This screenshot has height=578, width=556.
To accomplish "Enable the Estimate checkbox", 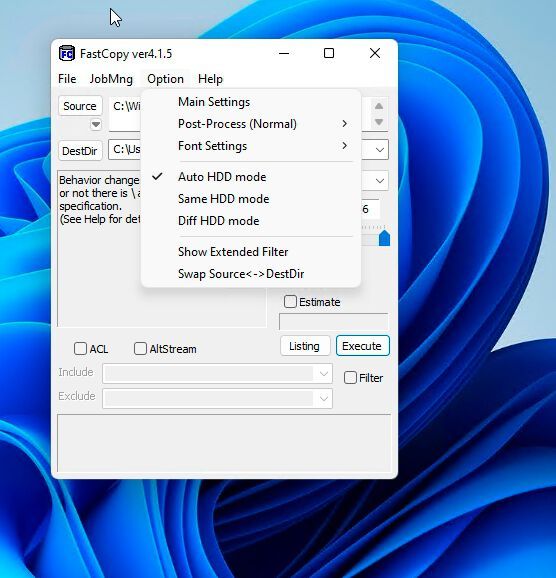I will click(290, 302).
